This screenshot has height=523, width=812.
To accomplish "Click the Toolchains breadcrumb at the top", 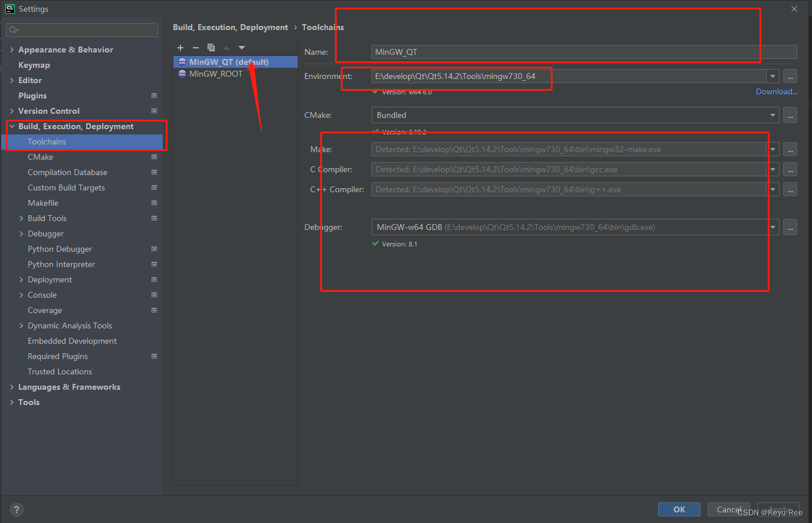I will tap(322, 27).
